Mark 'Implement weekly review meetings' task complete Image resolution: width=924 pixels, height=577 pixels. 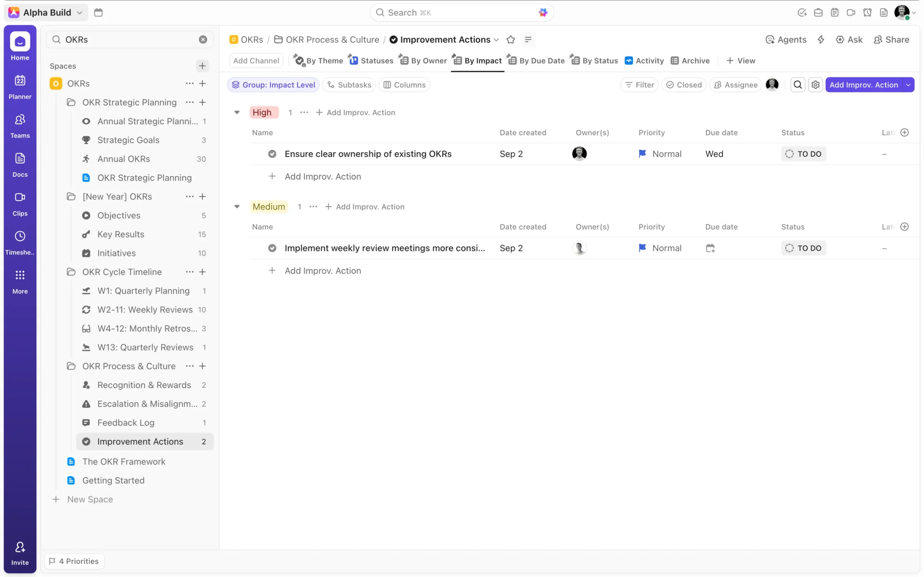pos(272,248)
